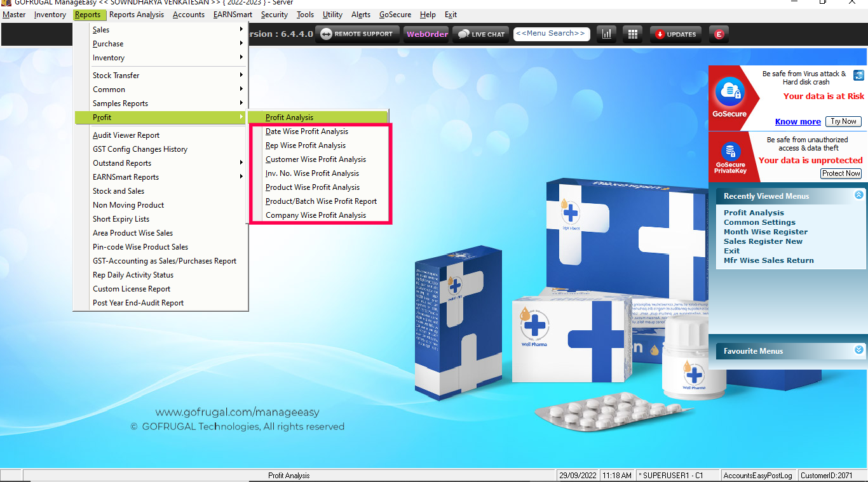Click Exit in the menu bar
This screenshot has width=868, height=482.
tap(451, 15)
